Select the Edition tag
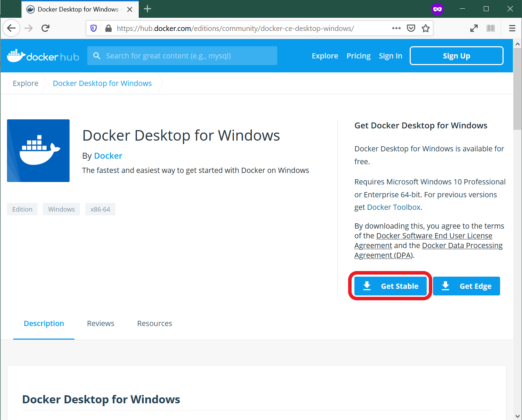 tap(22, 209)
